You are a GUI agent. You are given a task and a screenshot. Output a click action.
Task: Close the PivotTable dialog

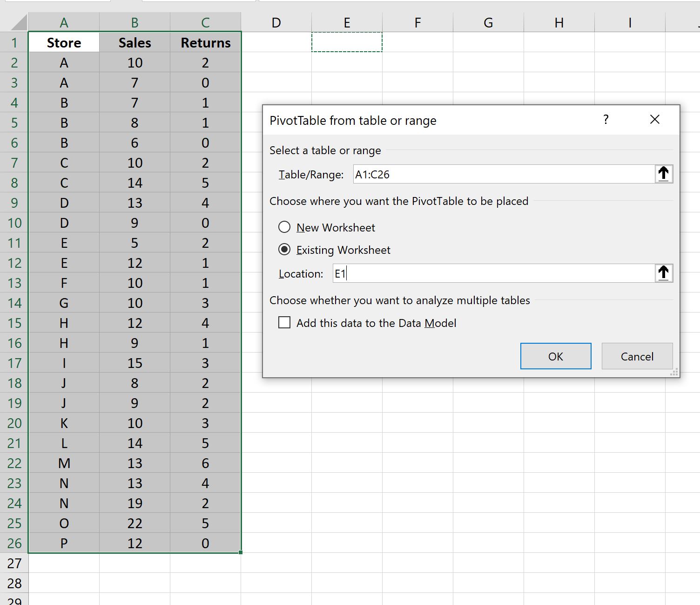click(654, 119)
